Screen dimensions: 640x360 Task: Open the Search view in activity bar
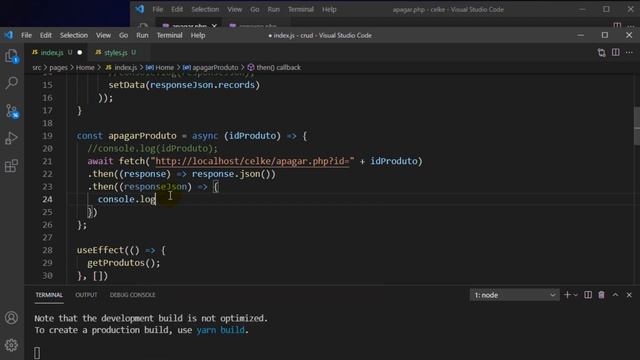pyautogui.click(x=11, y=83)
